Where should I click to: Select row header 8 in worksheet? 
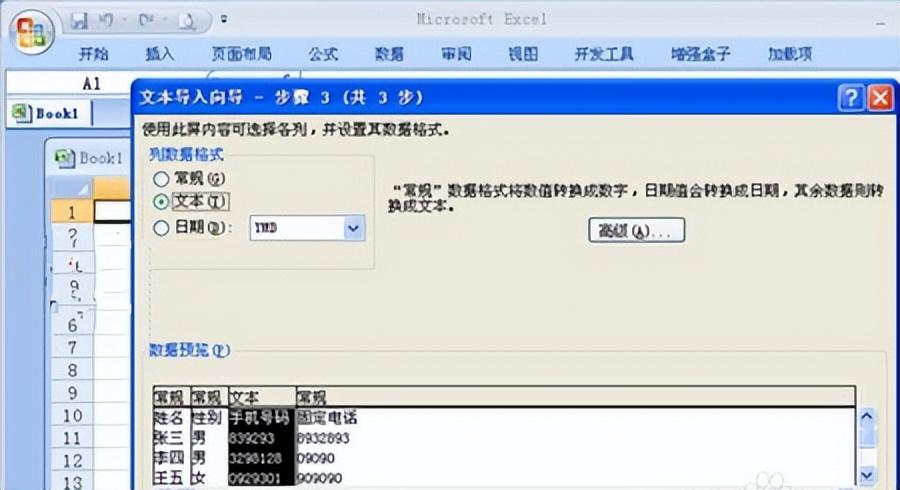coord(72,370)
